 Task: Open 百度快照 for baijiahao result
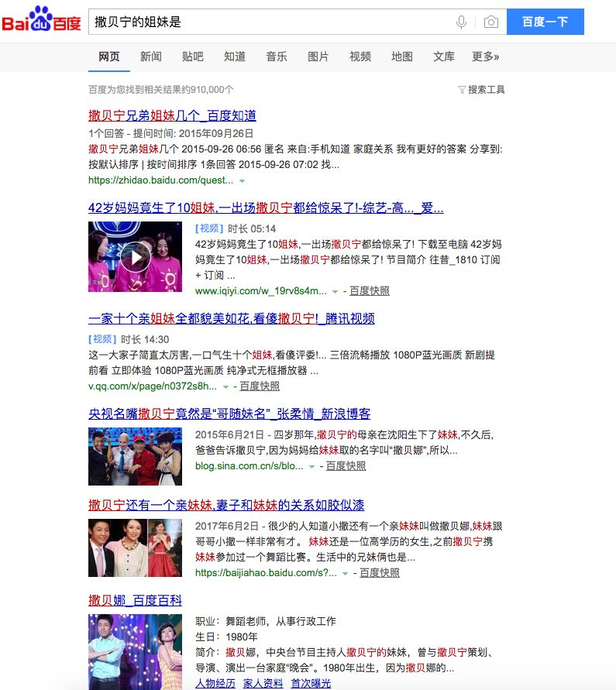tap(380, 573)
